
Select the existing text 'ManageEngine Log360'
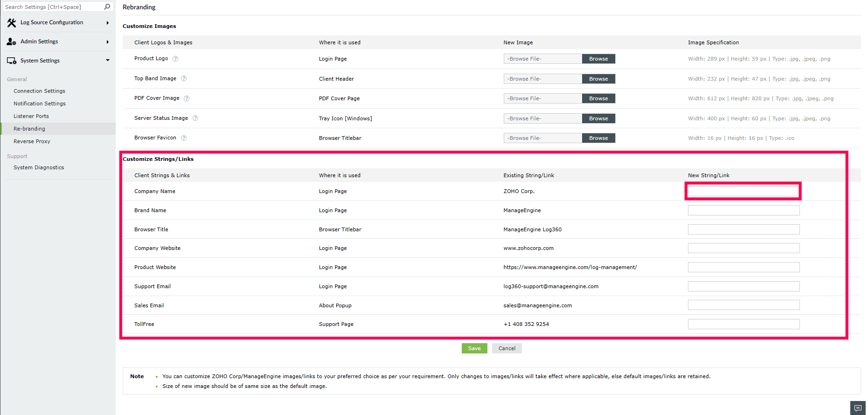(x=533, y=229)
